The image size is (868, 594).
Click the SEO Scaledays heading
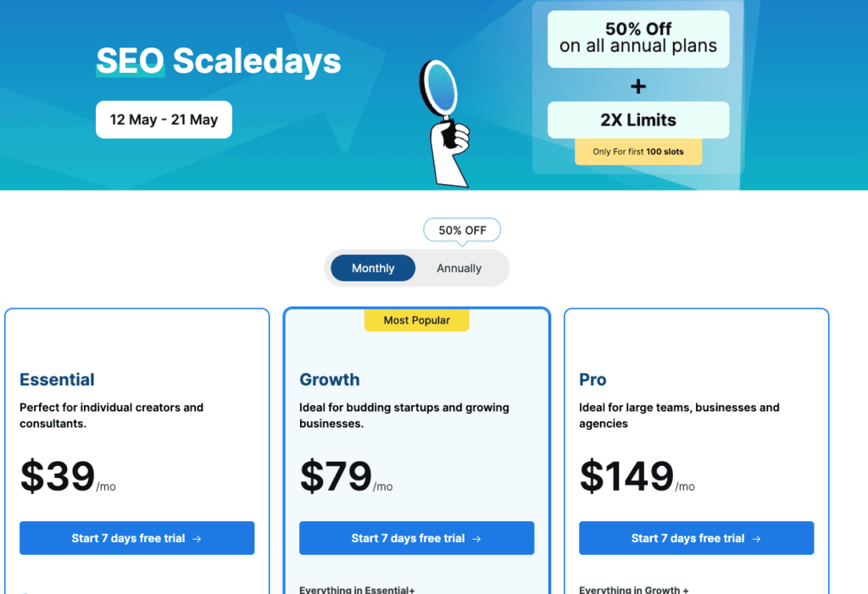(x=219, y=61)
